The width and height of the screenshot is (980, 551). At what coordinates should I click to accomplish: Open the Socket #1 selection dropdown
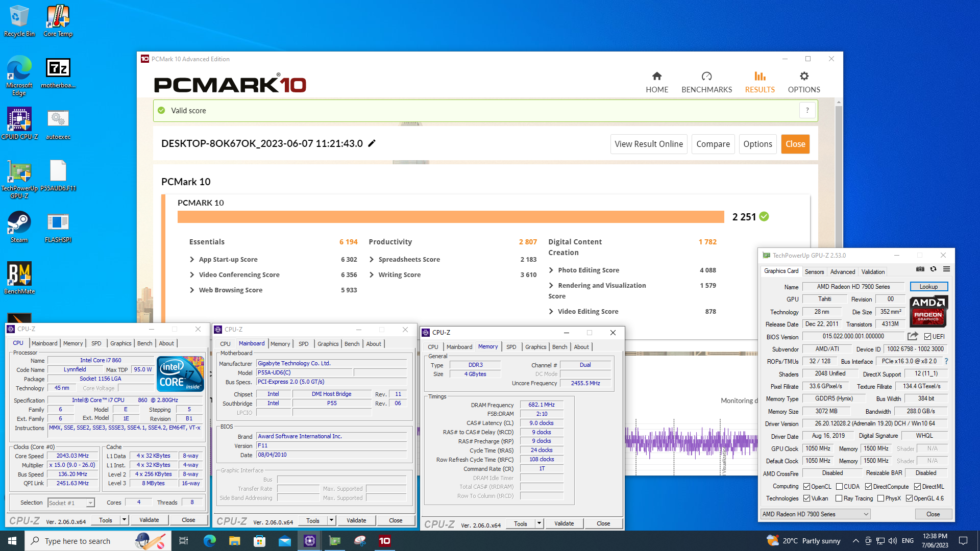(71, 503)
